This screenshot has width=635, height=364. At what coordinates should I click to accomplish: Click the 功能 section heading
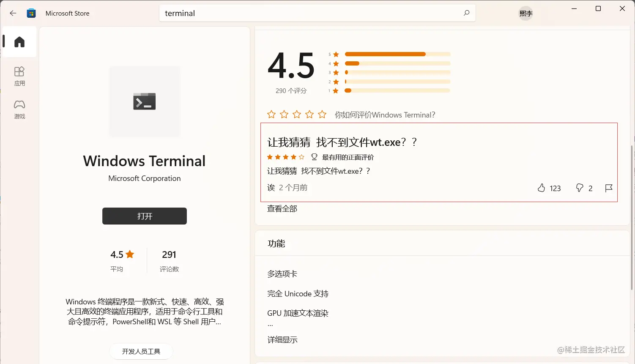(x=276, y=244)
